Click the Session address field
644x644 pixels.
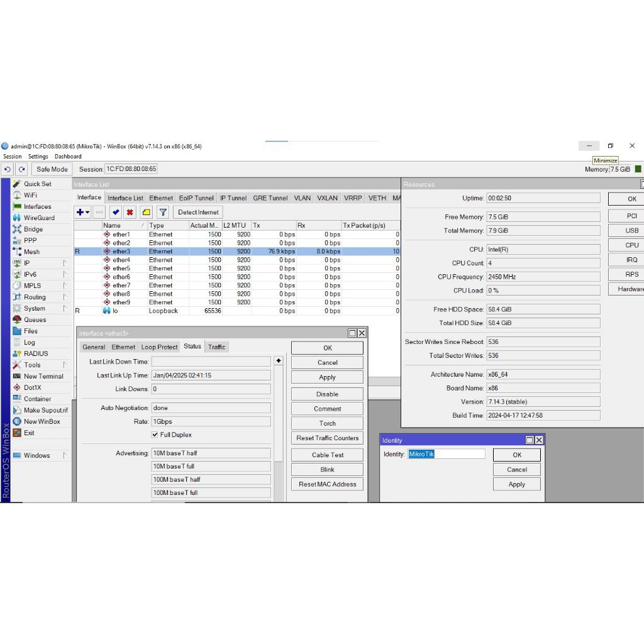131,169
